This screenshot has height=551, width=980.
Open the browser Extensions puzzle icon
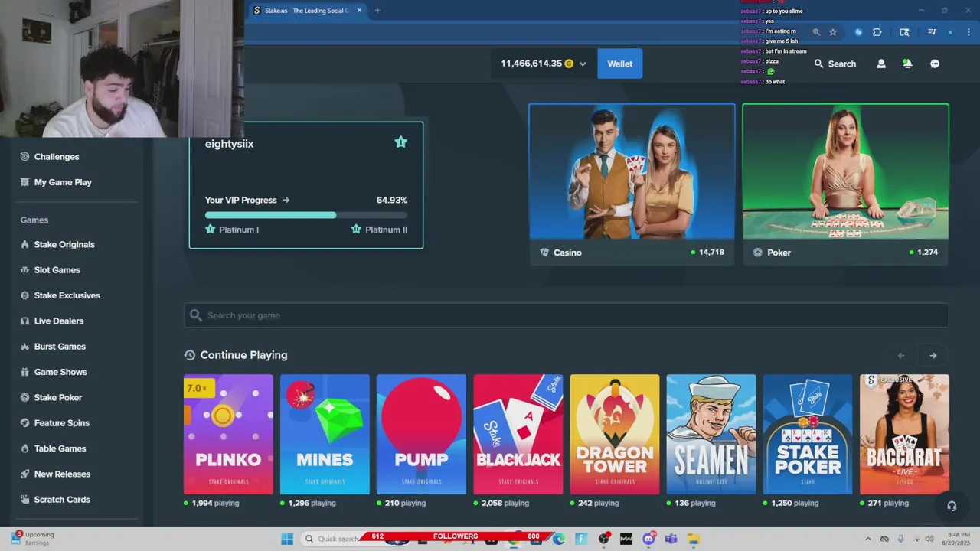tap(877, 32)
